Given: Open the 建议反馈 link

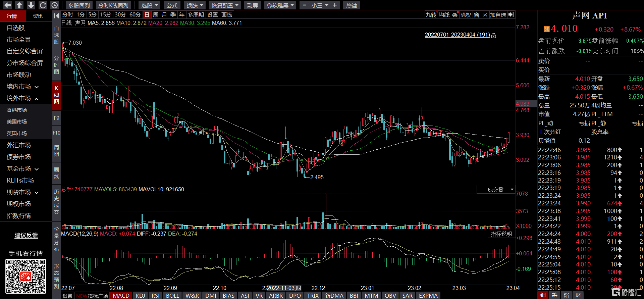Looking at the screenshot, I should [26, 235].
